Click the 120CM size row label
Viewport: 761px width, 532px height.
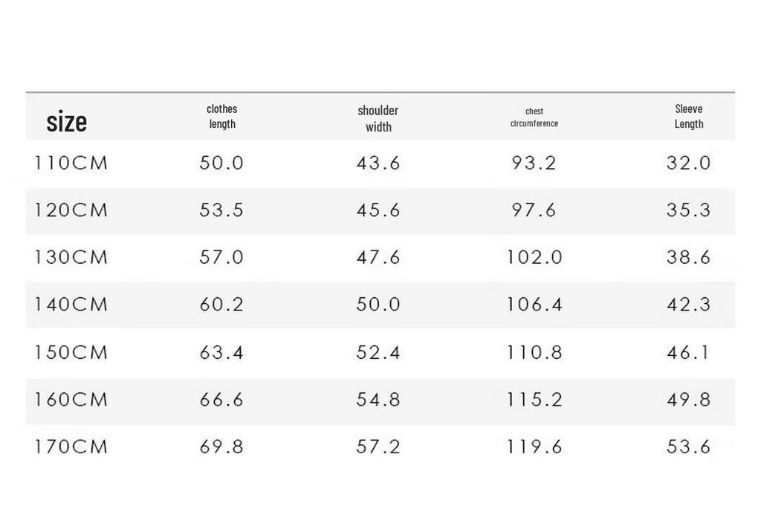[71, 210]
